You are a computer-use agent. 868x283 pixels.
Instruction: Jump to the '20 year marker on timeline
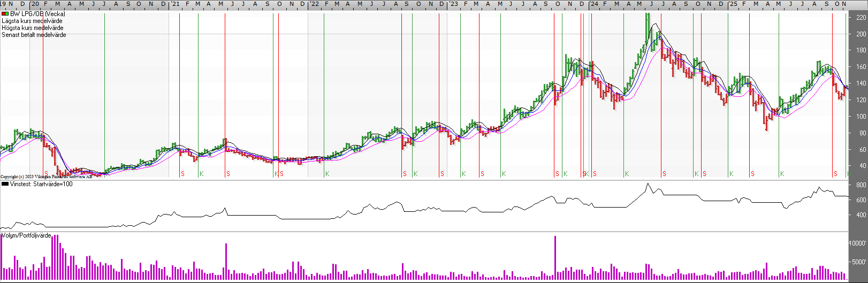point(35,4)
